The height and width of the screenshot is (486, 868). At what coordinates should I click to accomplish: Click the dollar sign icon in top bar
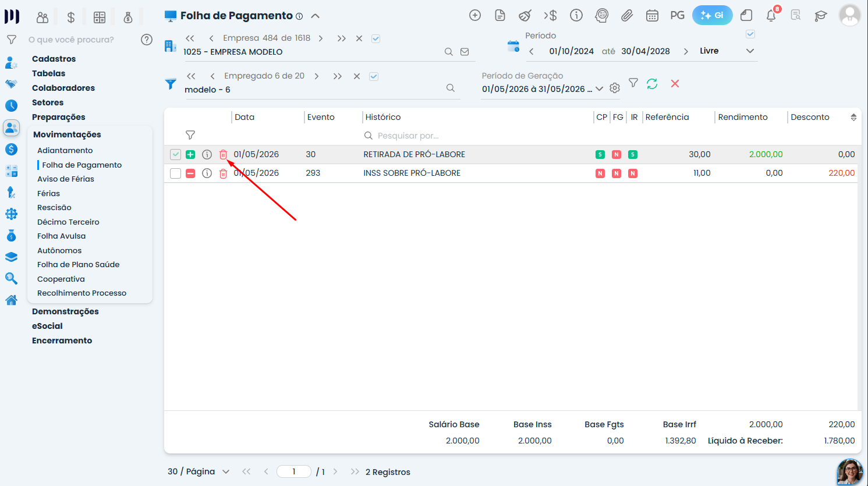[x=71, y=17]
